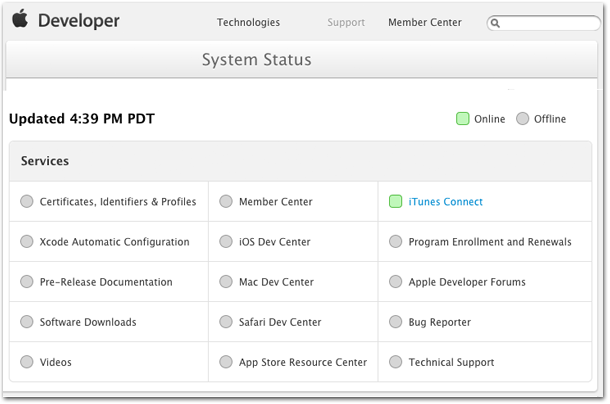Click status dot beside Technical Support
Screen dimensions: 610x404
[395, 362]
